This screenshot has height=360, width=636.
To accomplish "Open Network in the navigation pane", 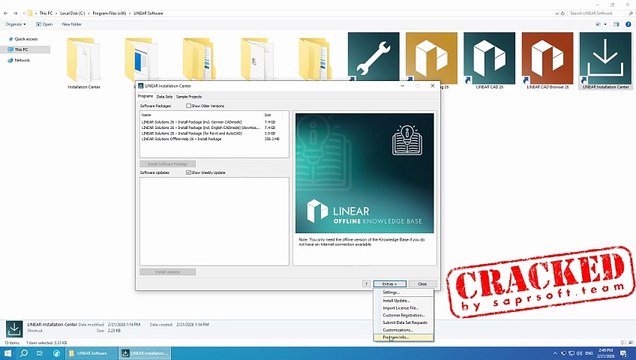I will tap(22, 60).
